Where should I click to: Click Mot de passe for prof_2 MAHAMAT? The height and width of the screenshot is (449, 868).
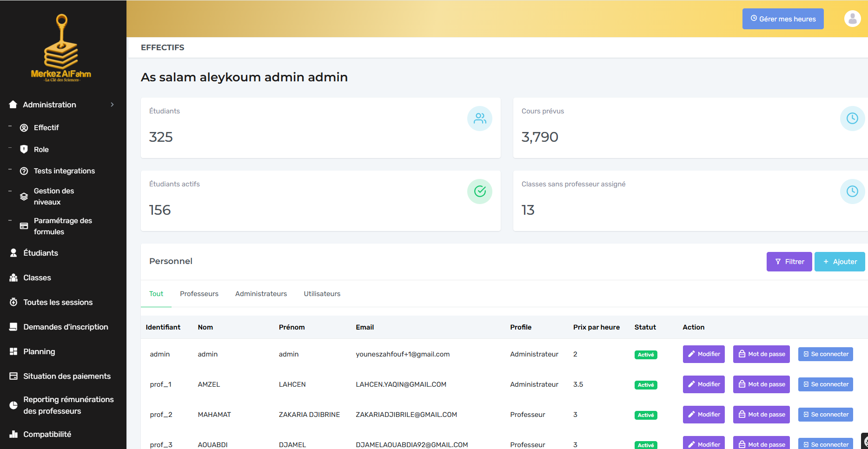761,415
